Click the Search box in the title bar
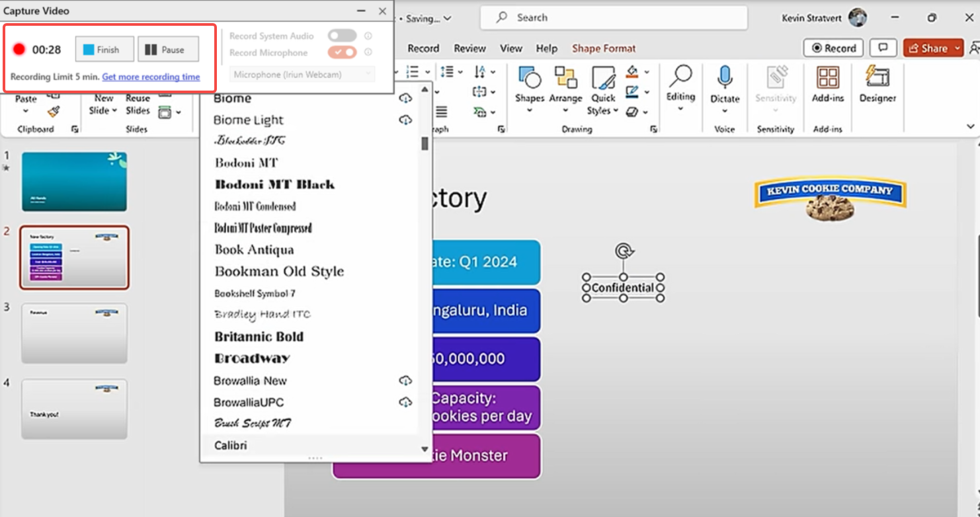The height and width of the screenshot is (517, 980). tap(614, 18)
